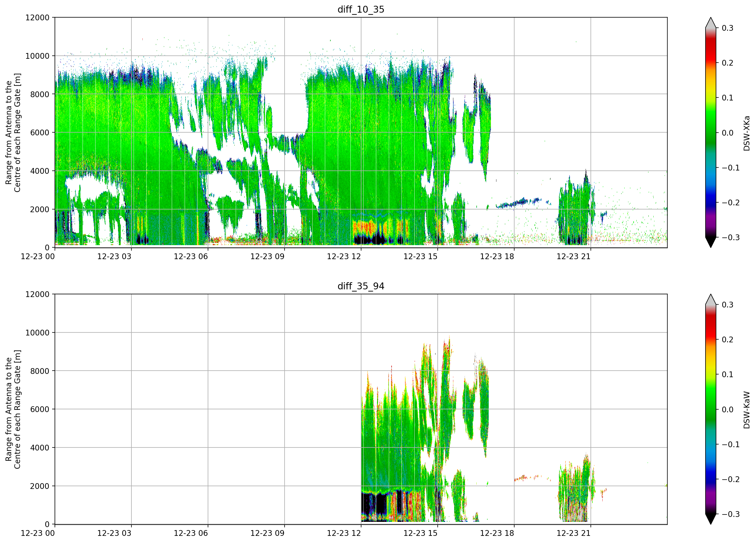Click the 4000 y-tick on diff_10_35 plot
The image size is (756, 543).
(40, 171)
